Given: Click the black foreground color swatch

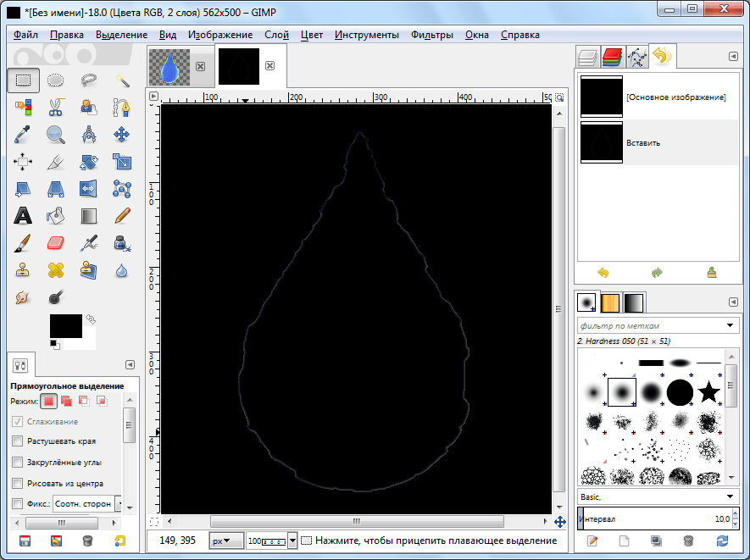Looking at the screenshot, I should [x=64, y=324].
